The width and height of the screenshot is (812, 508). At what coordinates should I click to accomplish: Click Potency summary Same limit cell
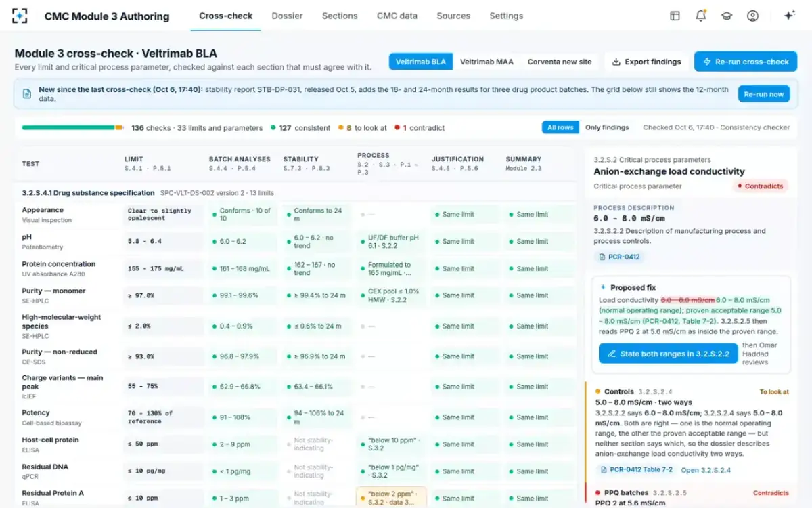tap(540, 417)
